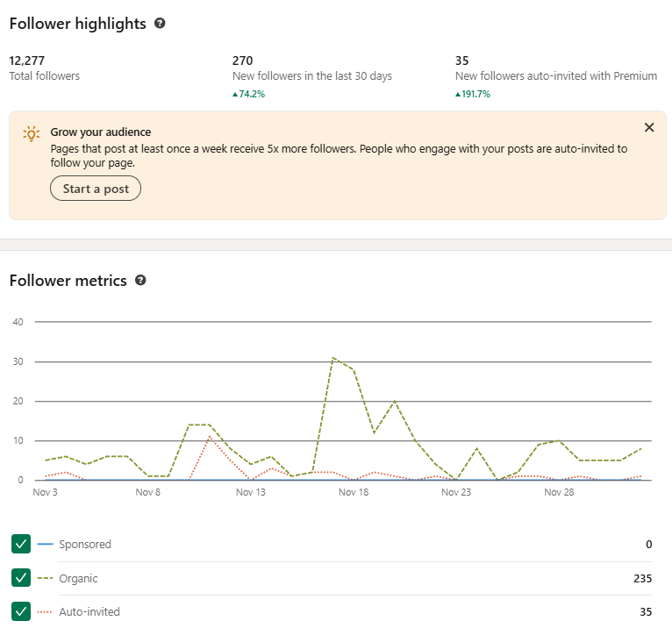Click the blue Sponsored legend line swatch
The height and width of the screenshot is (628, 672).
[x=45, y=545]
